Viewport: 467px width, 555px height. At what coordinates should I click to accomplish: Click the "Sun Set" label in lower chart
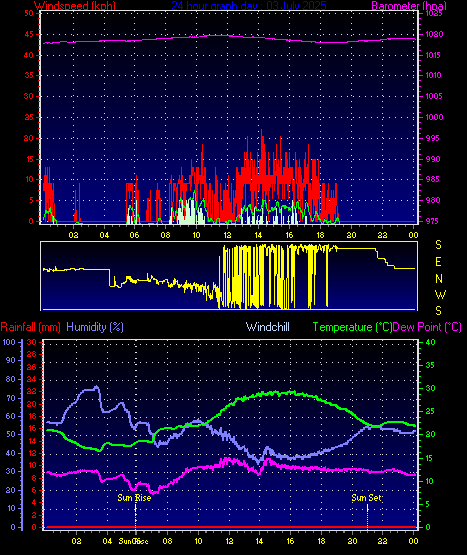366,498
